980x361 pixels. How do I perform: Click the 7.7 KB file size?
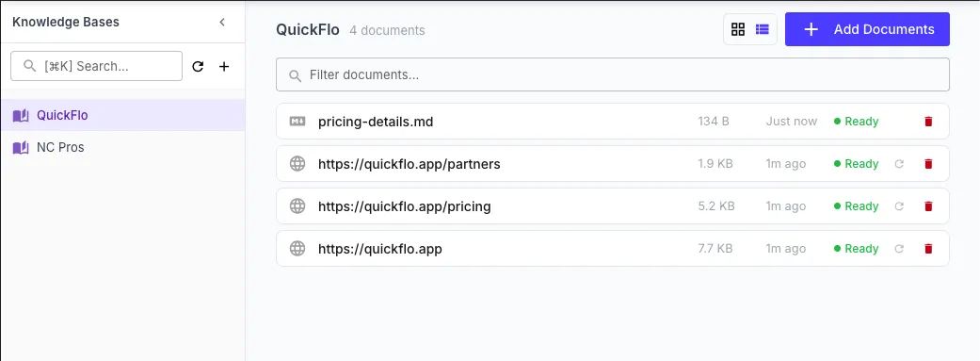pos(715,249)
